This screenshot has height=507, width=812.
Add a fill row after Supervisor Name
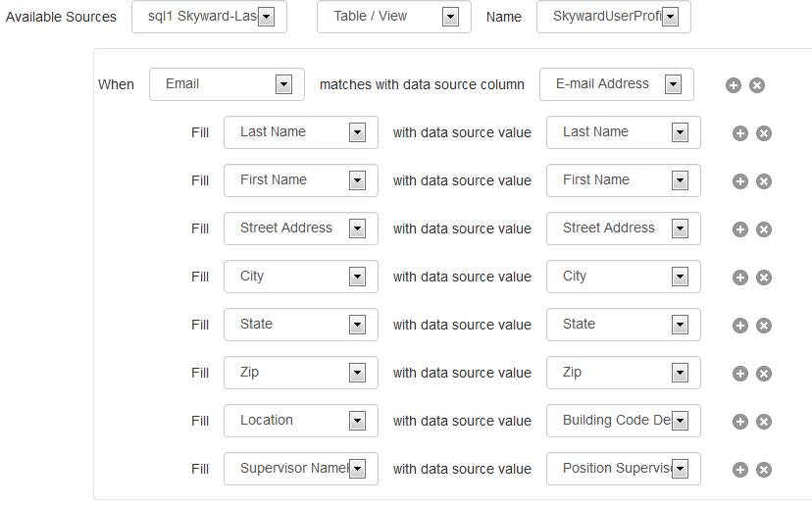point(740,470)
